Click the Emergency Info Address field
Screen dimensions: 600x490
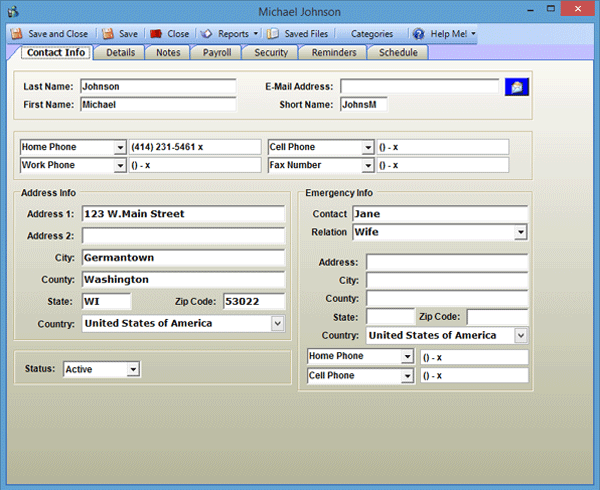pyautogui.click(x=447, y=262)
